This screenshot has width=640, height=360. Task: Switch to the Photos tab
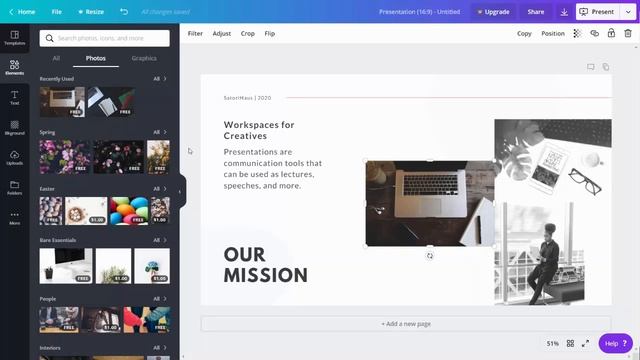pyautogui.click(x=96, y=58)
